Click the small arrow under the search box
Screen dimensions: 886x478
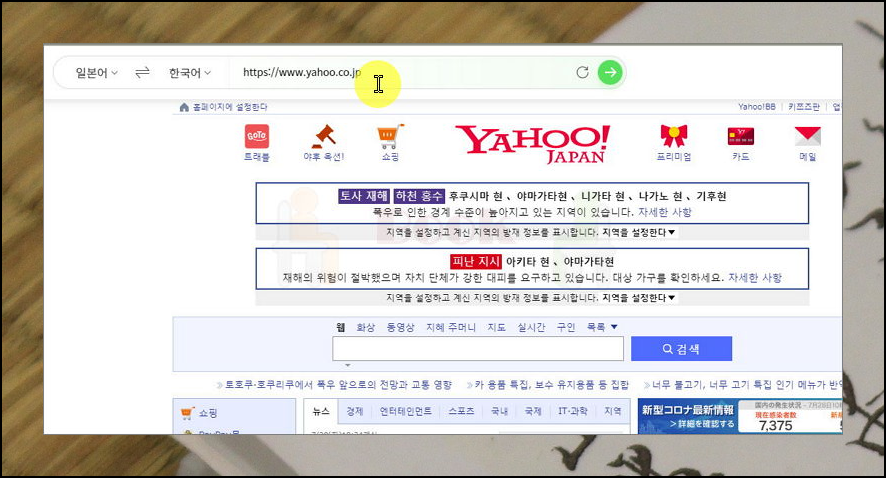tap(348, 366)
